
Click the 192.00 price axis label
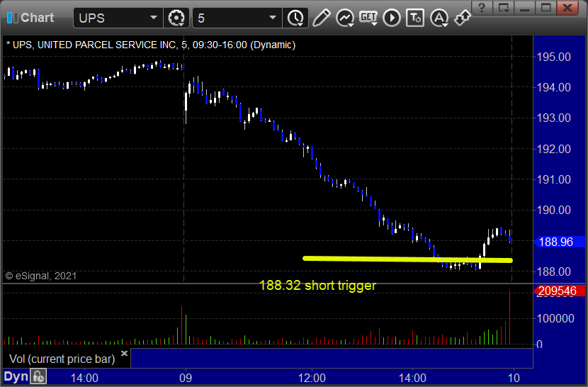pyautogui.click(x=553, y=149)
